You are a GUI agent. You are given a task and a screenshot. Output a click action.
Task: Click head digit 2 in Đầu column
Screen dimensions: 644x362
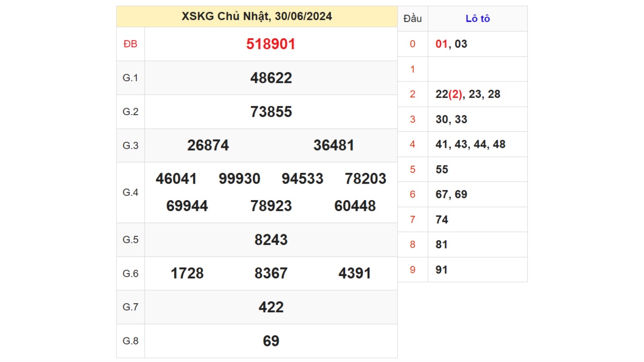pos(413,94)
